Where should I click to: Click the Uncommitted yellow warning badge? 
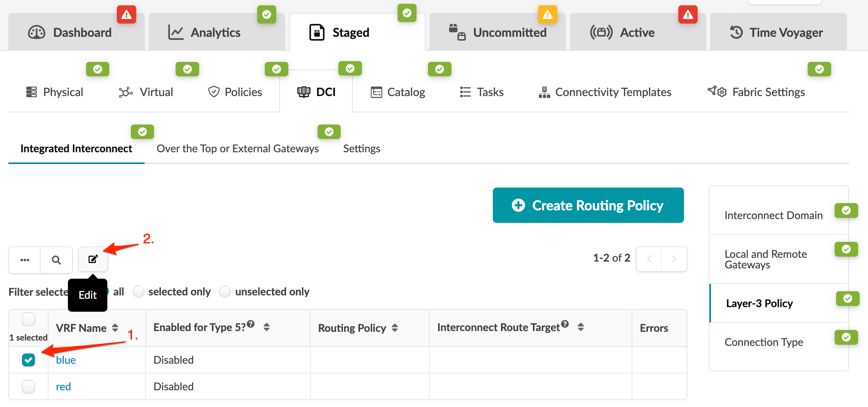click(x=547, y=15)
